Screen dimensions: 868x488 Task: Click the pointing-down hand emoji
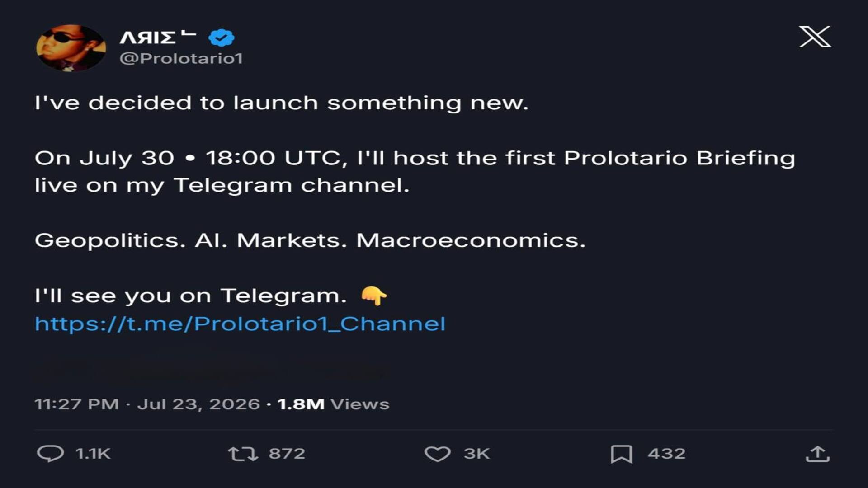point(374,296)
